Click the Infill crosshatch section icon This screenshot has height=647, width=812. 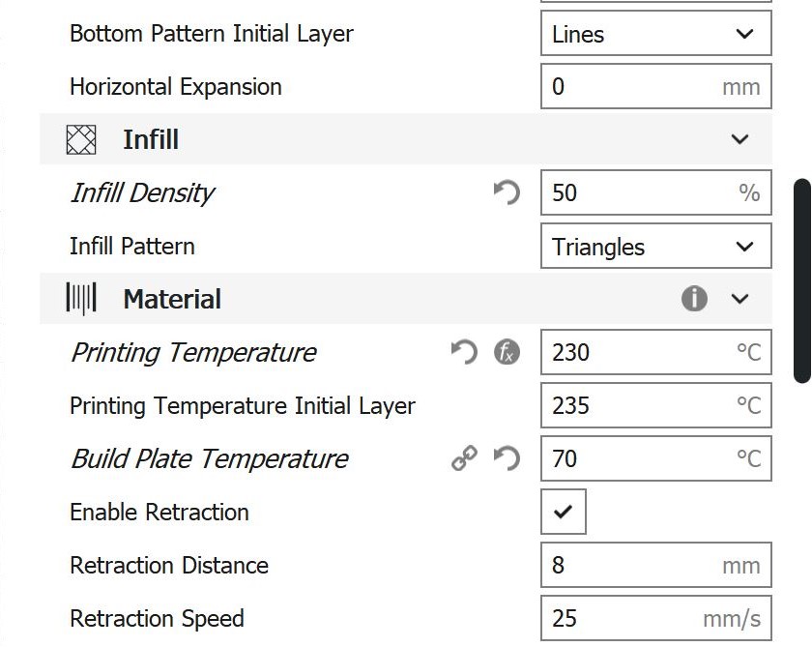click(81, 140)
